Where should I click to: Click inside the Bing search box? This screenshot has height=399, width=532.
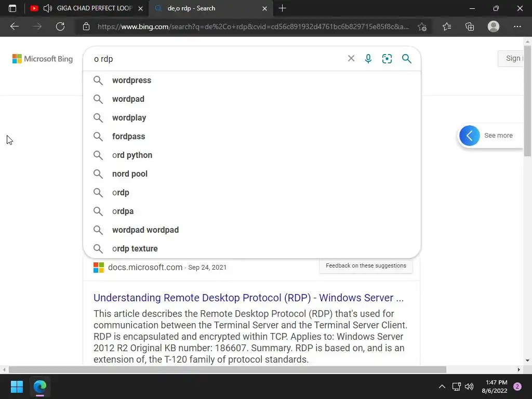click(217, 59)
